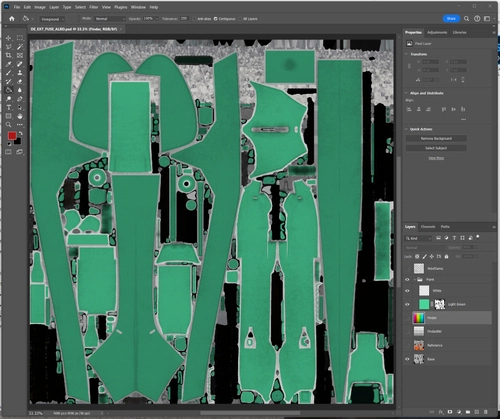Click the trash icon to delete layer
The height and width of the screenshot is (419, 500).
(x=486, y=412)
